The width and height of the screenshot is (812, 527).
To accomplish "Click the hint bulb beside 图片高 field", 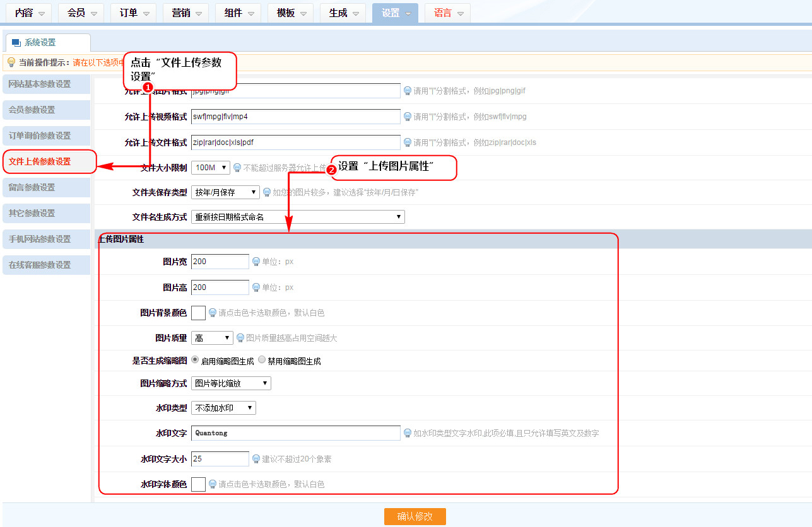I will pyautogui.click(x=256, y=287).
